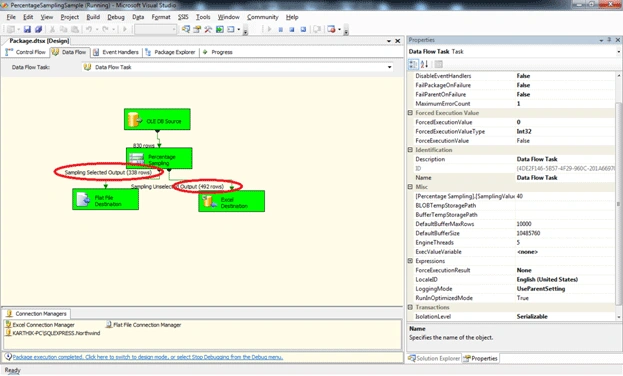Switch to the Control Flow tab
Screen dimensions: 623x376
coord(26,52)
